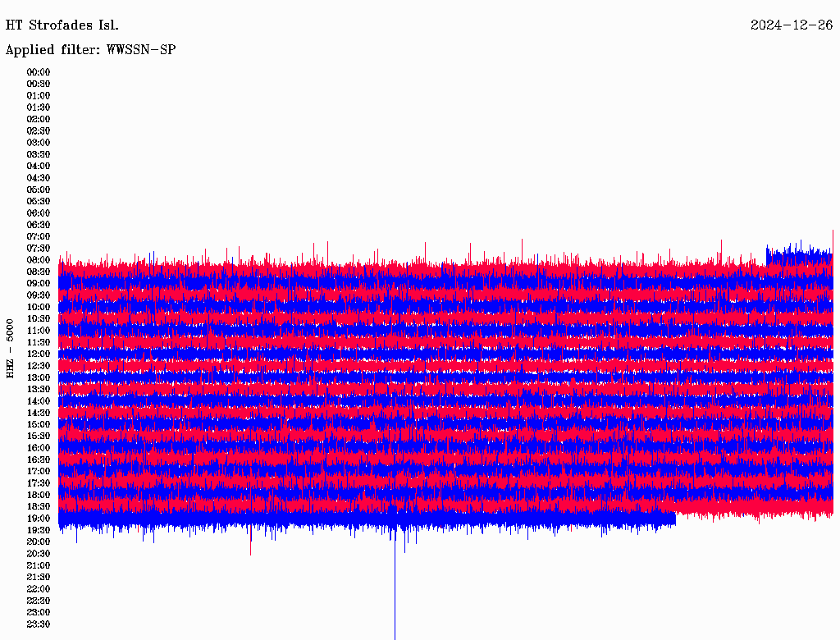Click the '19:00' time label
This screenshot has height=640, width=840.
(39, 519)
